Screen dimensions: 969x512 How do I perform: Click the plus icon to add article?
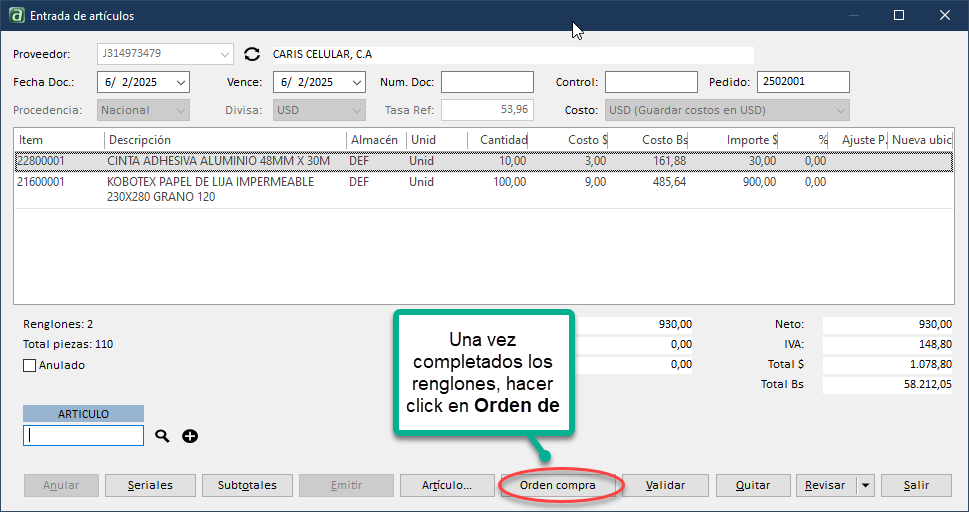click(x=190, y=436)
